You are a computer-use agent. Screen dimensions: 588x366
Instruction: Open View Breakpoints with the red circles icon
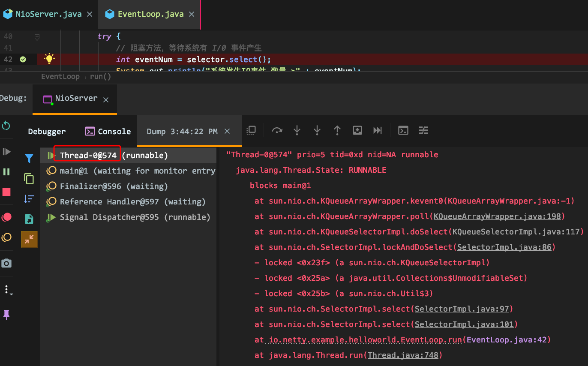(x=6, y=217)
